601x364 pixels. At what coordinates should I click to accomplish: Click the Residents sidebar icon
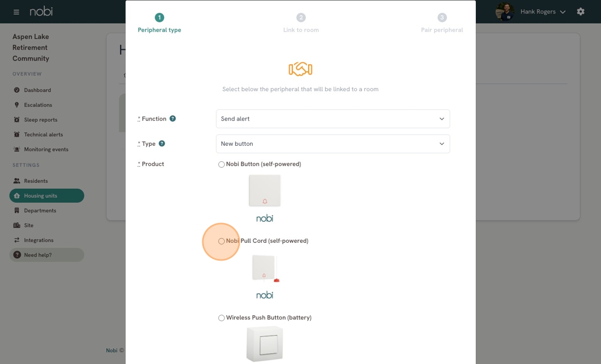point(17,181)
